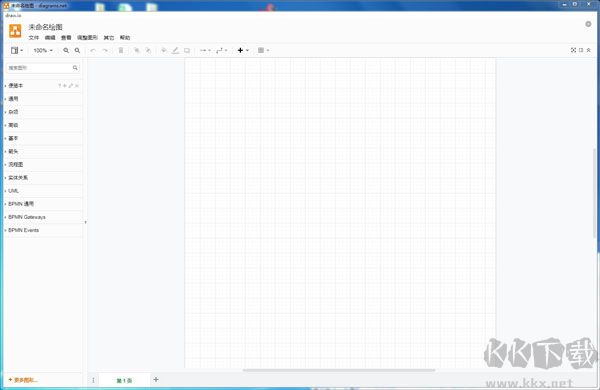The height and width of the screenshot is (390, 600).
Task: Click the to-back toolbar icon
Action: click(x=148, y=50)
